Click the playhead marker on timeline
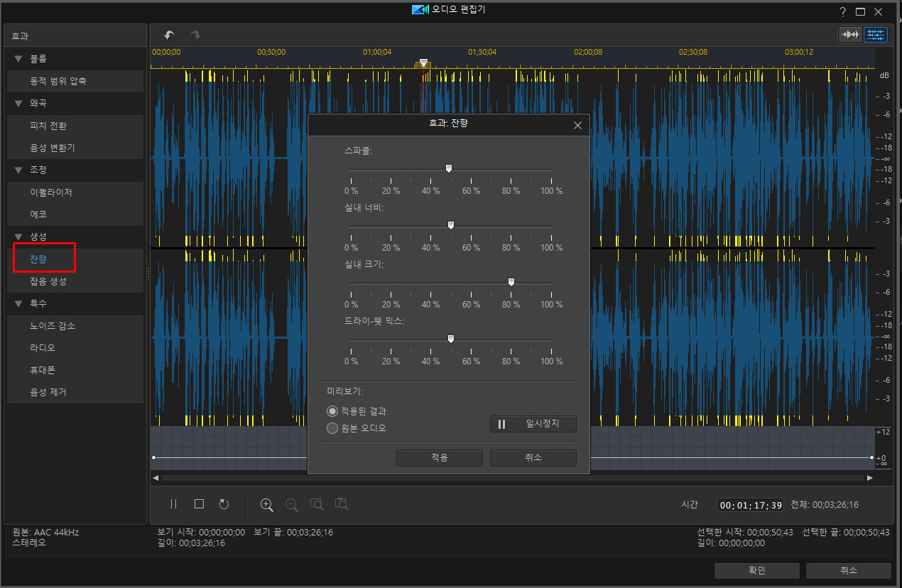The image size is (902, 588). pos(423,63)
